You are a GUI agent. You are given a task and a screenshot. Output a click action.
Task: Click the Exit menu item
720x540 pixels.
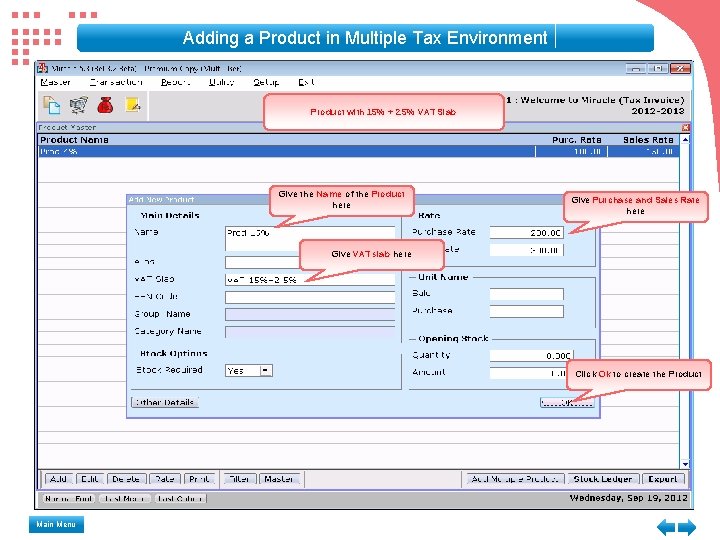306,82
